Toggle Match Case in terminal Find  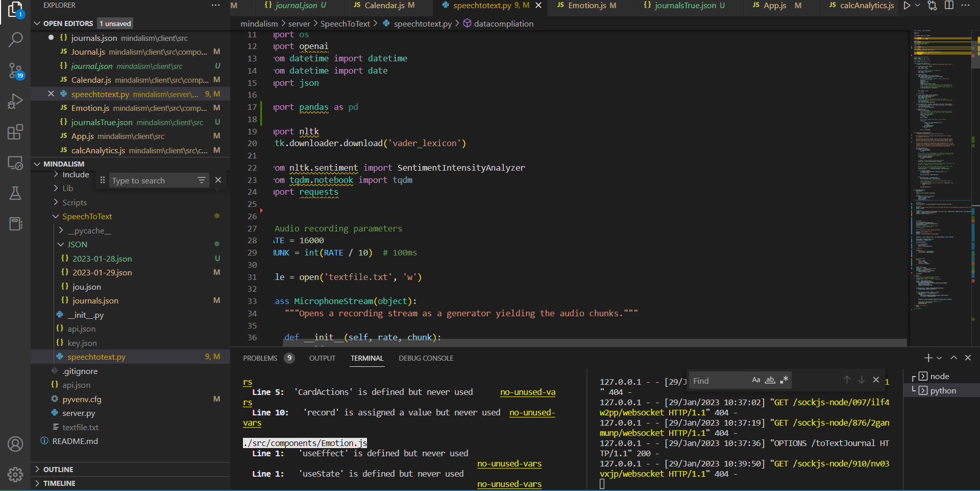point(756,380)
